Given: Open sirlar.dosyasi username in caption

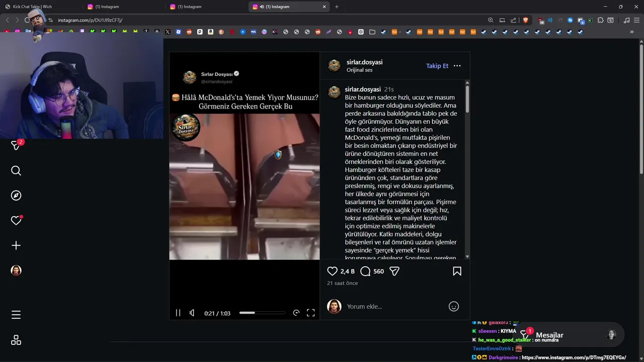Looking at the screenshot, I should (x=362, y=89).
